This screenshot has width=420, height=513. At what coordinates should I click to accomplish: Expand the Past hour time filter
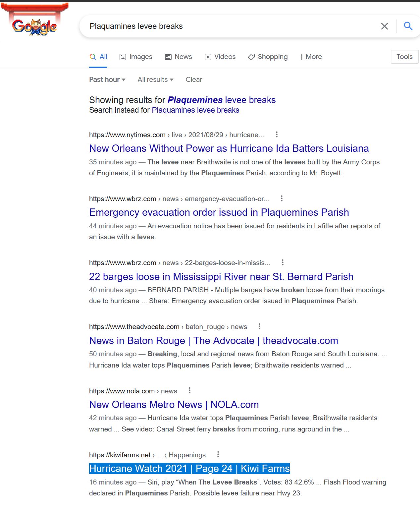click(107, 80)
